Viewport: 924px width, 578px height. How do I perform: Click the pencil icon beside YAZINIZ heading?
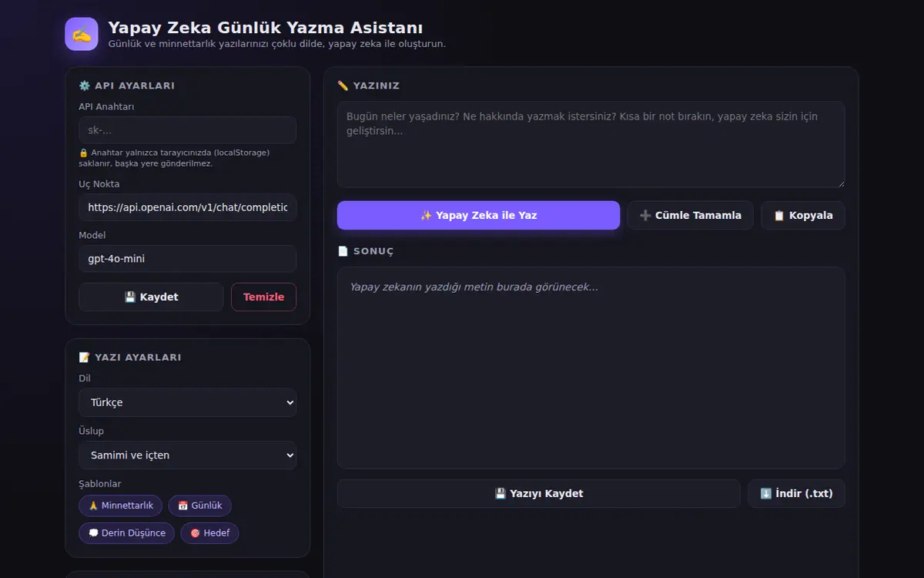click(x=343, y=86)
